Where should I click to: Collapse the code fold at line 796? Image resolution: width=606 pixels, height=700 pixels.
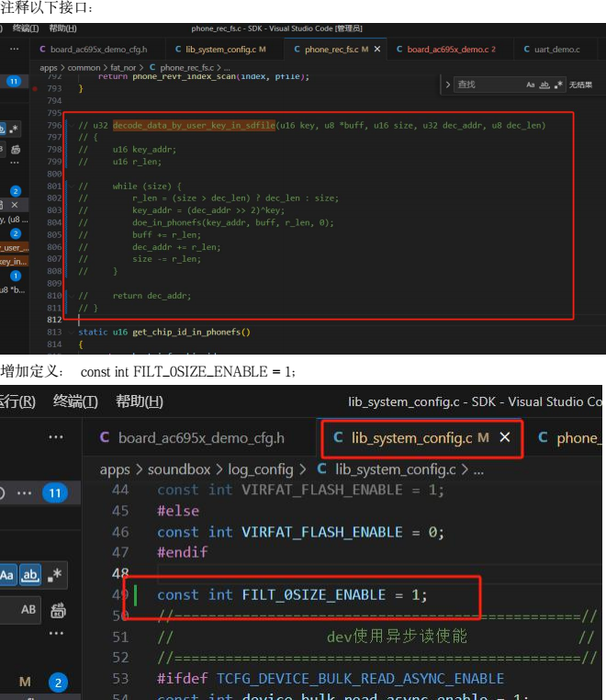tap(71, 126)
